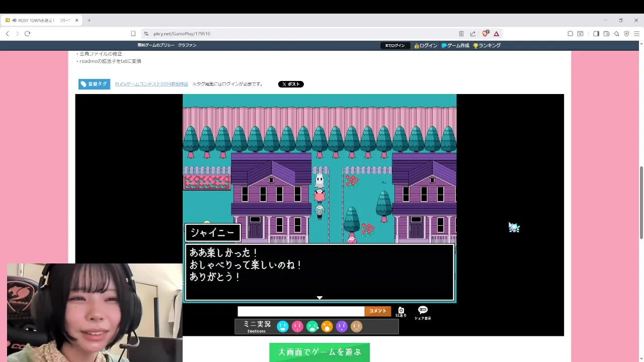
Task: Toggle the シェア表示 speech bubble icon
Action: pyautogui.click(x=423, y=313)
